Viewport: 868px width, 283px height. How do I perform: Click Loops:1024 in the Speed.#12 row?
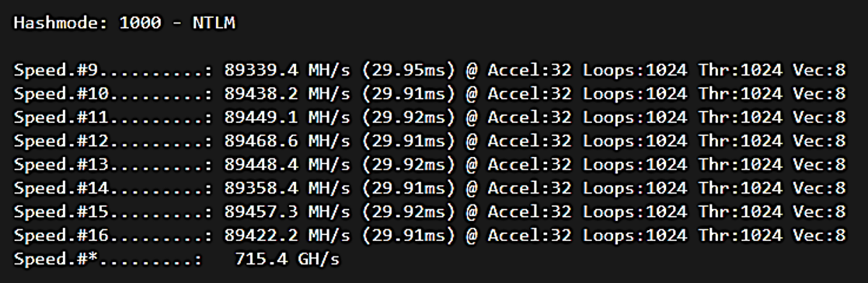click(635, 141)
